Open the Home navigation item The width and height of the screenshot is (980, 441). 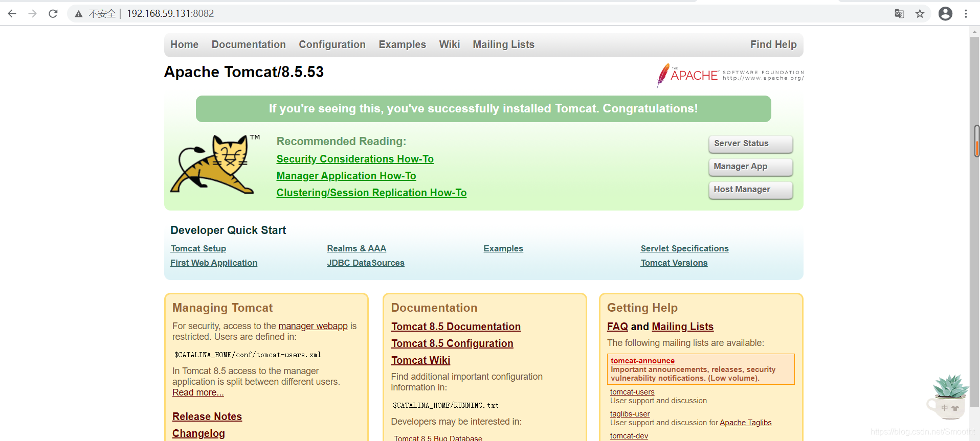pyautogui.click(x=184, y=44)
